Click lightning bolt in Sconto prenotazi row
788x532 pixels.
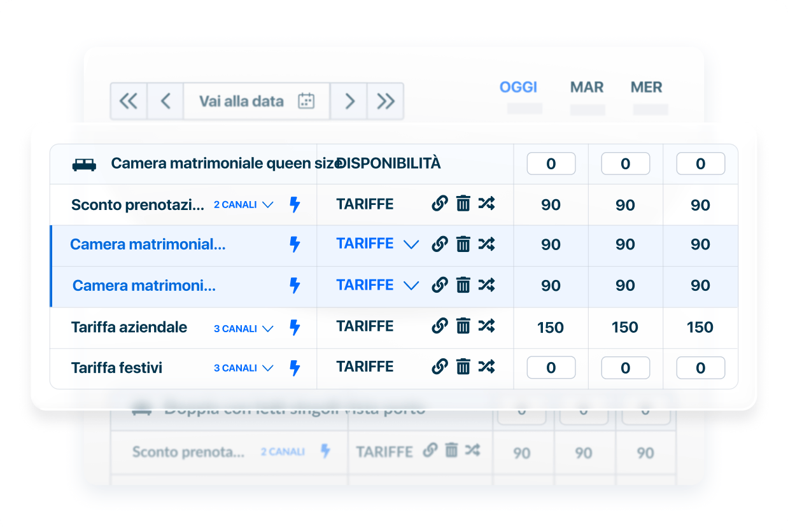(x=295, y=205)
